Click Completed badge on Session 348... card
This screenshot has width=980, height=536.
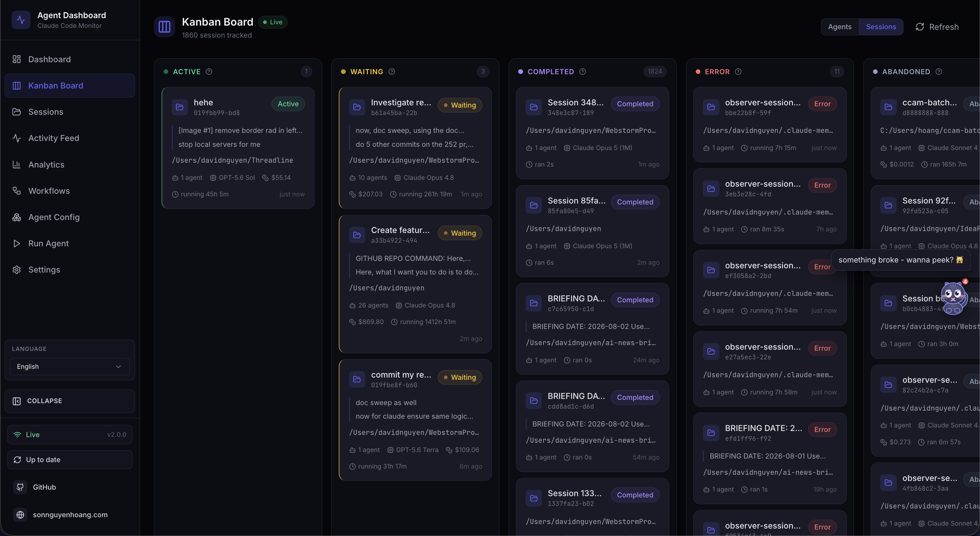tap(635, 104)
